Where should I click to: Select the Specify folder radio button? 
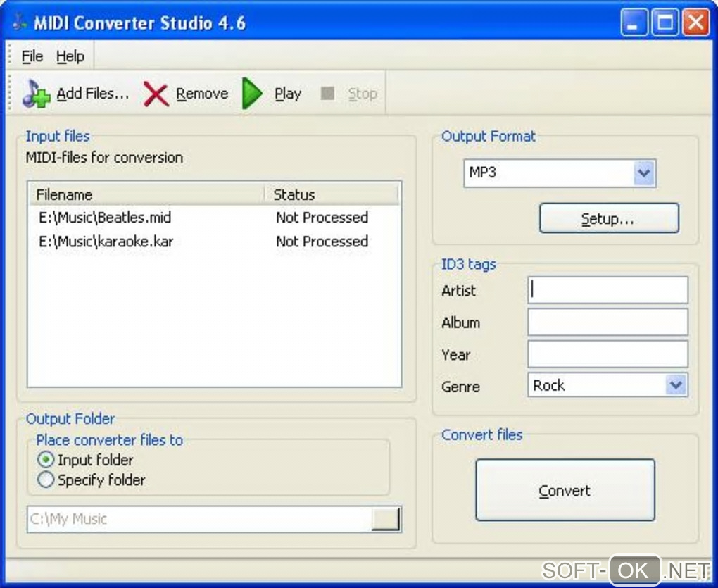coord(46,480)
